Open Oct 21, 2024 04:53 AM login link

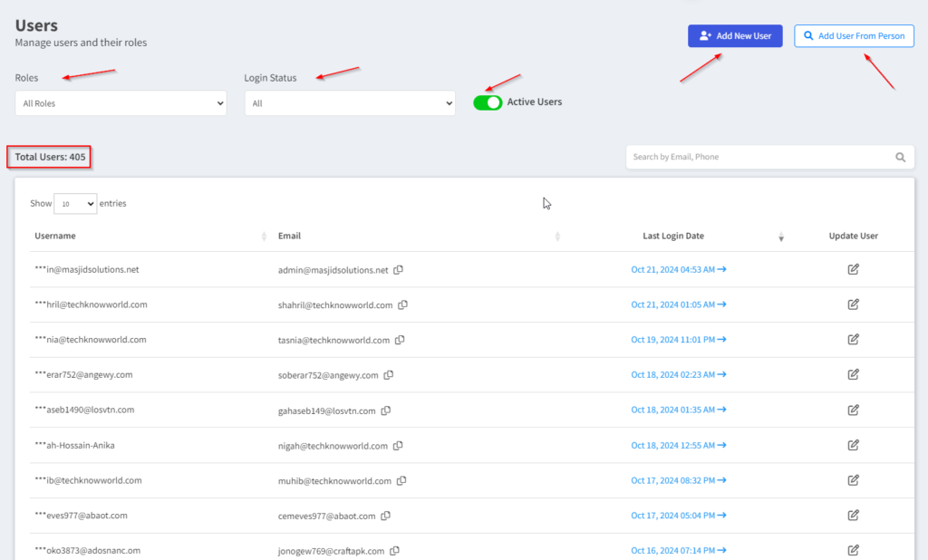click(x=678, y=269)
